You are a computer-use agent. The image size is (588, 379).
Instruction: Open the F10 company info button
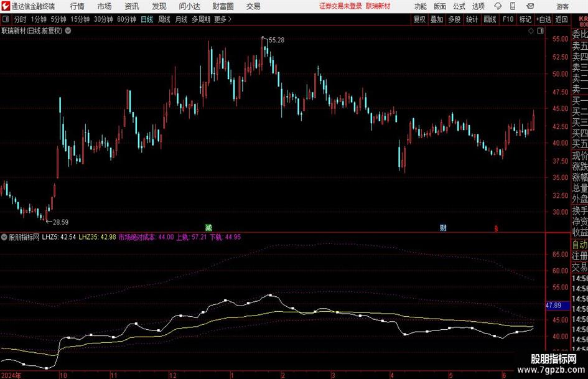click(508, 19)
